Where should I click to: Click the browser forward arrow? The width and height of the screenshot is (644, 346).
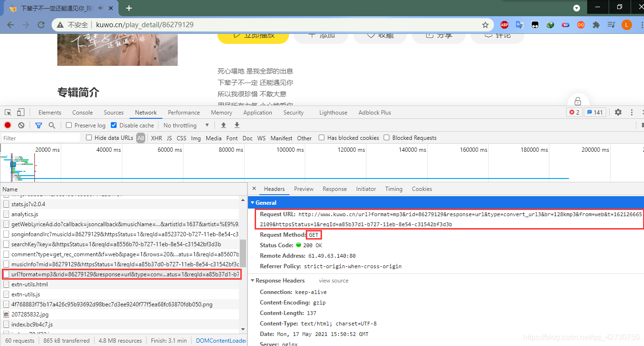[x=26, y=25]
